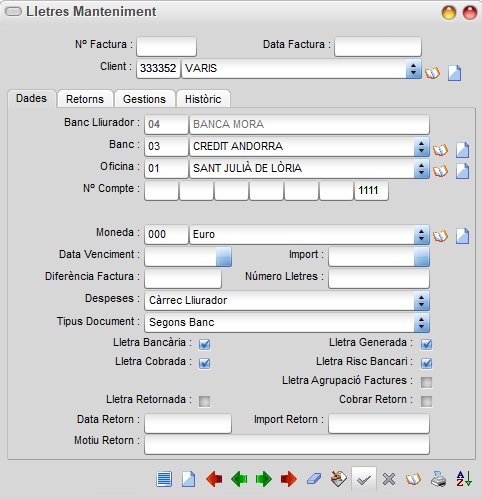Expand the Oficina SANT JULIÀ DE LÒRIA dropdown
This screenshot has width=482, height=499.
421,169
